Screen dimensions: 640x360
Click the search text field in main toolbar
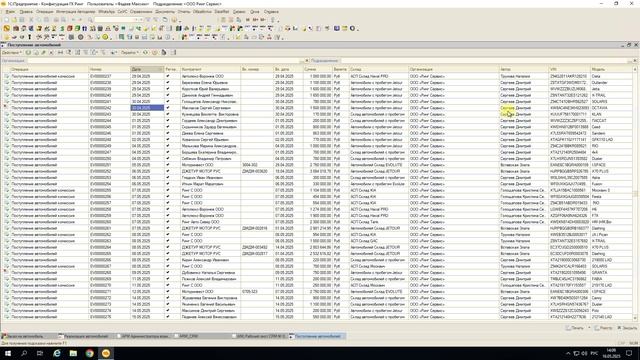click(114, 20)
